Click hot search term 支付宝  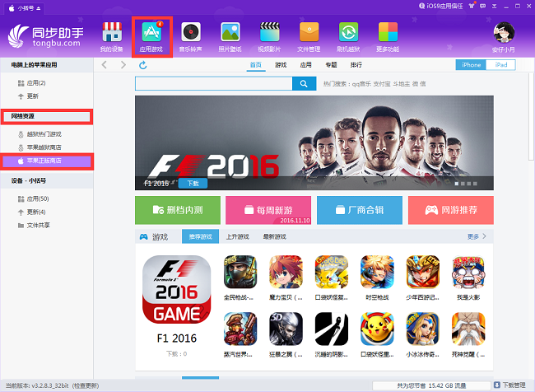click(x=382, y=84)
